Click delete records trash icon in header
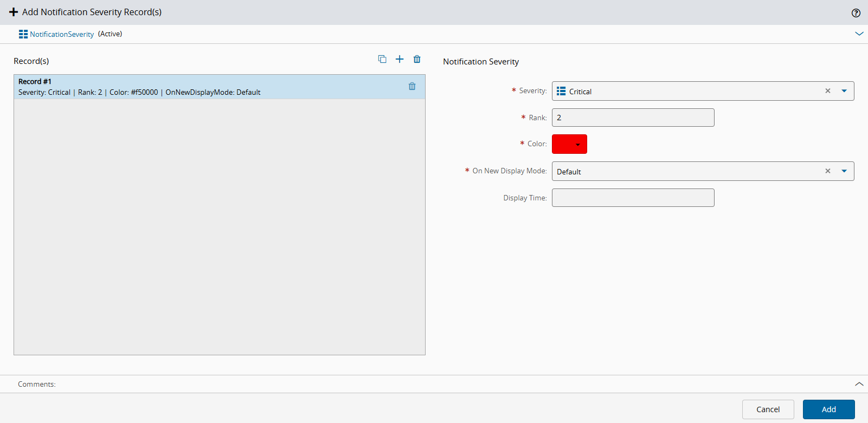Viewport: 868px width, 423px height. pyautogui.click(x=417, y=59)
